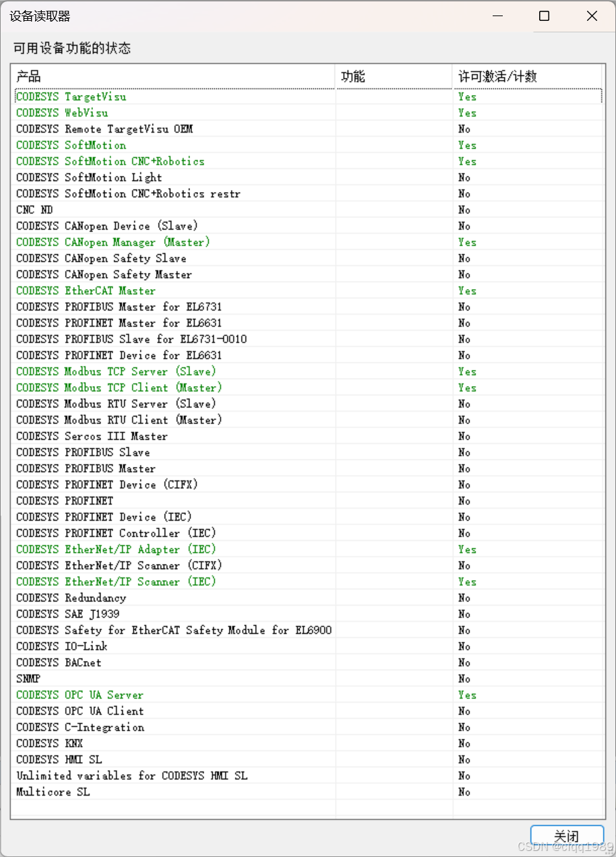Select the CODESYS PROFIBUS Master row
This screenshot has height=857, width=616.
[x=308, y=468]
